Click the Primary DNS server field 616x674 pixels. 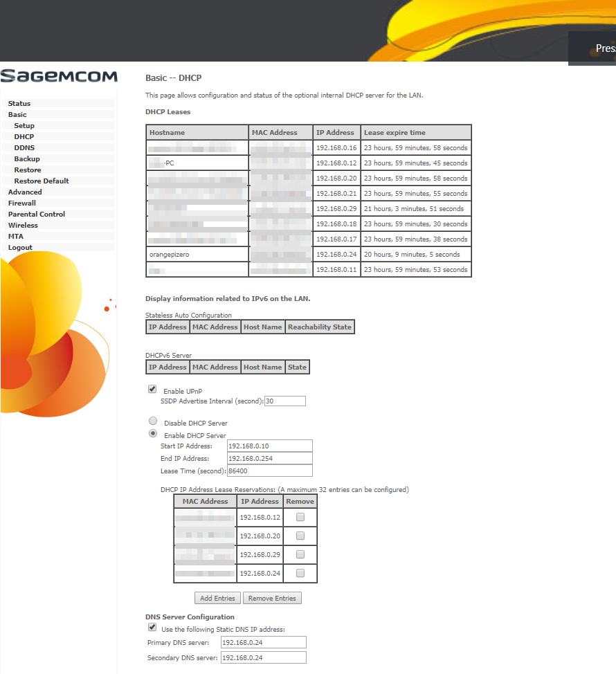pyautogui.click(x=263, y=643)
